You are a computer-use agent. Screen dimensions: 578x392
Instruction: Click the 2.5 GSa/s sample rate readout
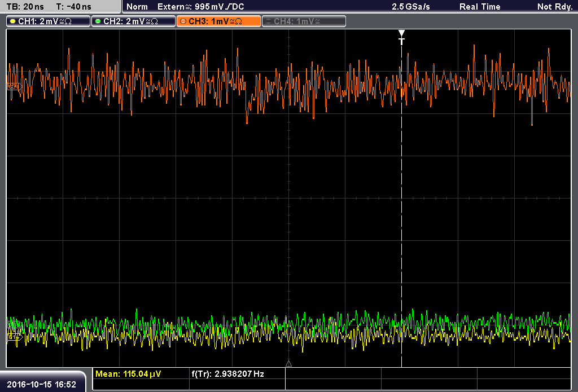coord(411,7)
